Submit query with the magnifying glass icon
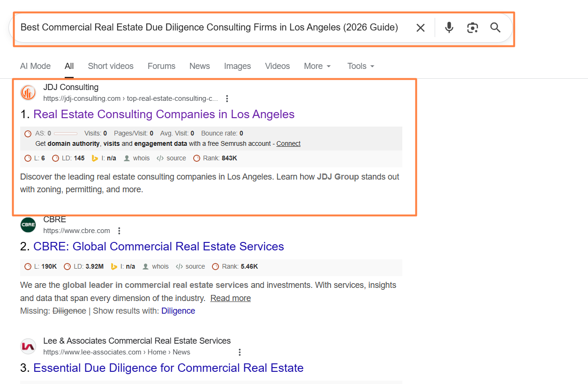588x384 pixels. coord(496,28)
